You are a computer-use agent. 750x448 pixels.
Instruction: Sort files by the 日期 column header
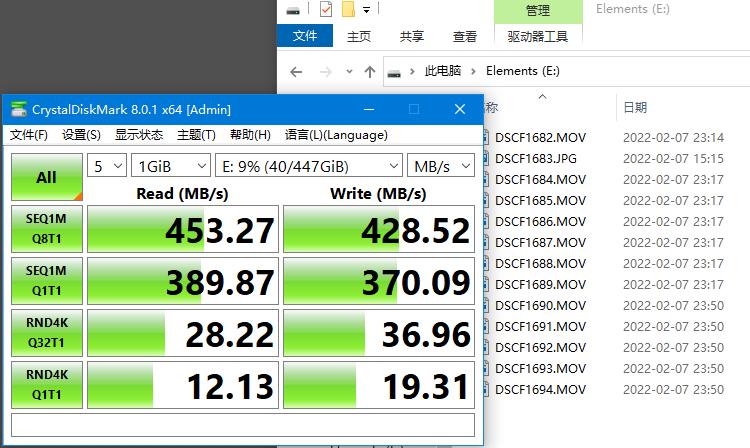point(635,107)
